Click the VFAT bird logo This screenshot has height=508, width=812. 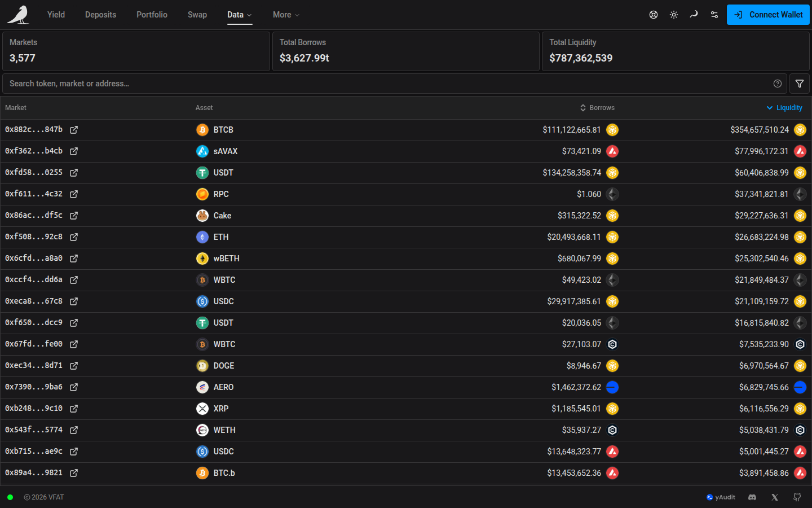[18, 15]
